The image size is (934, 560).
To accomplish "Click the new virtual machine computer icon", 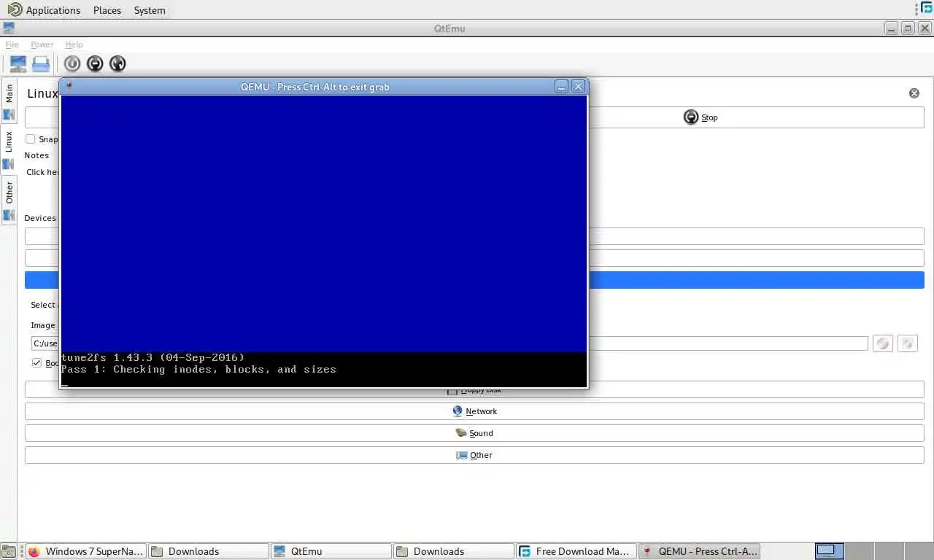I will point(18,63).
